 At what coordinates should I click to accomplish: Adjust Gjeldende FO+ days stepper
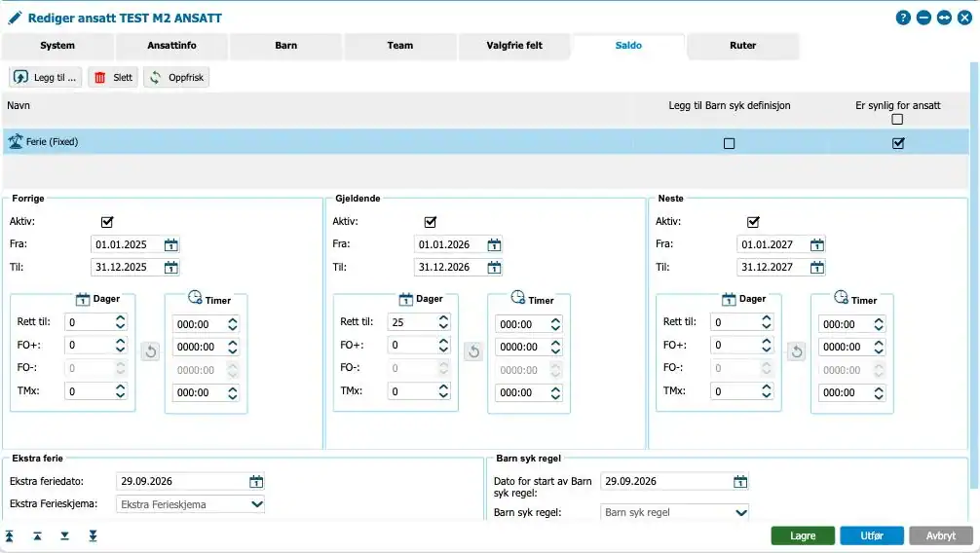tap(443, 345)
